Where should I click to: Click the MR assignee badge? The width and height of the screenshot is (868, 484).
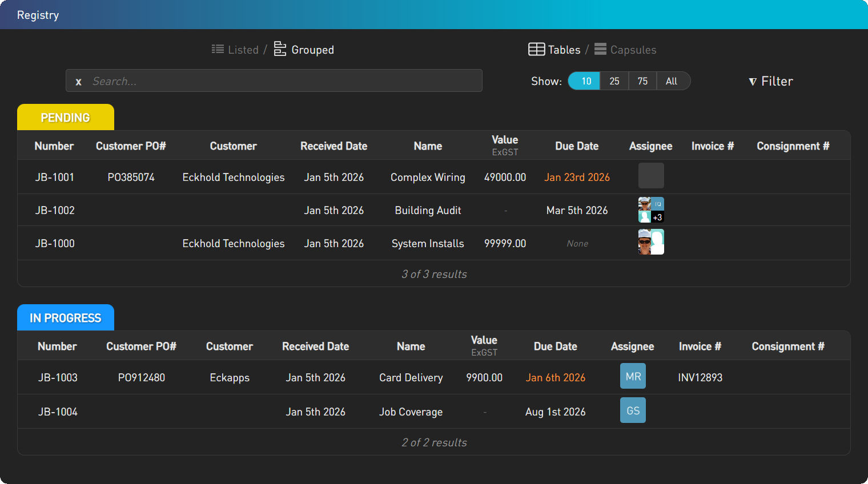[633, 377]
